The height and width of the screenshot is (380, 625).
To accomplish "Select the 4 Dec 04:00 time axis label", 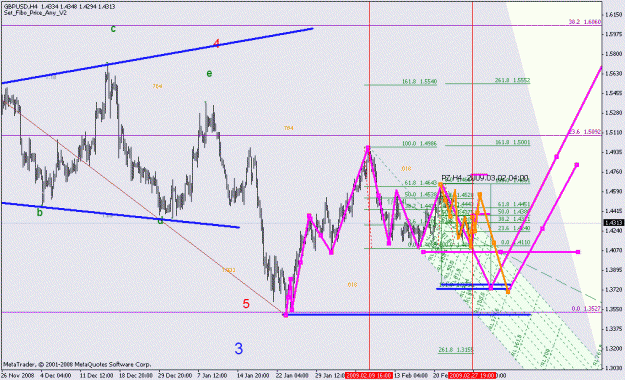I will (56, 376).
